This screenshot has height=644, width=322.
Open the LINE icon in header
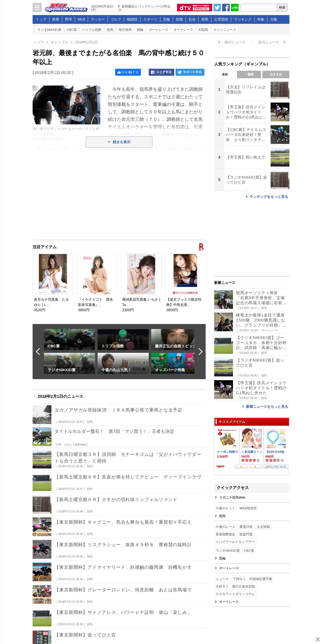point(235,8)
